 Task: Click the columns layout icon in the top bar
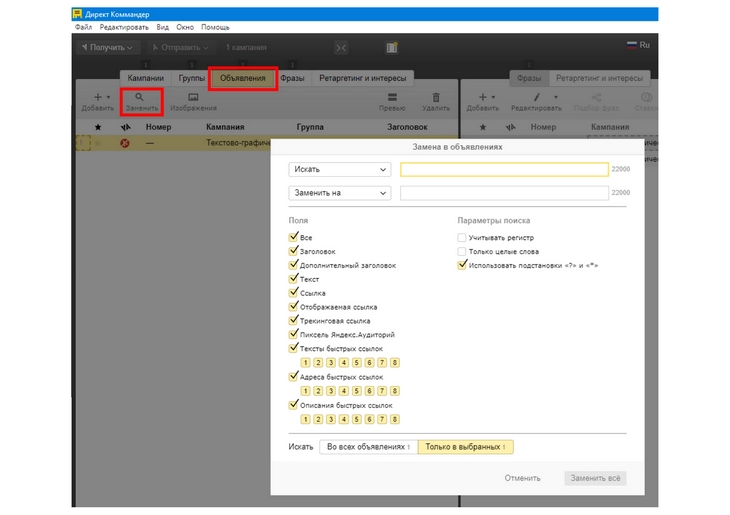tap(392, 47)
